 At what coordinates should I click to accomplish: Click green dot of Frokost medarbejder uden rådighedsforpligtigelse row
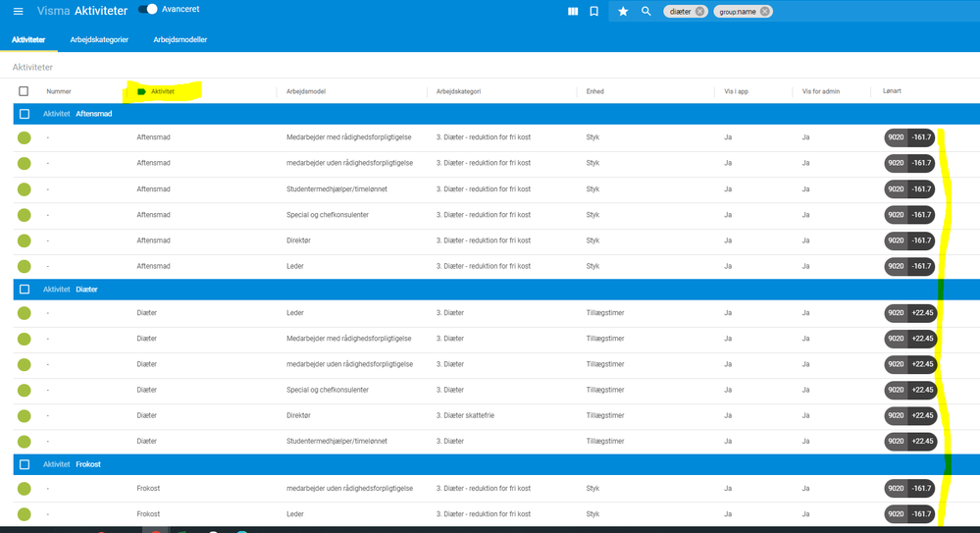click(25, 489)
